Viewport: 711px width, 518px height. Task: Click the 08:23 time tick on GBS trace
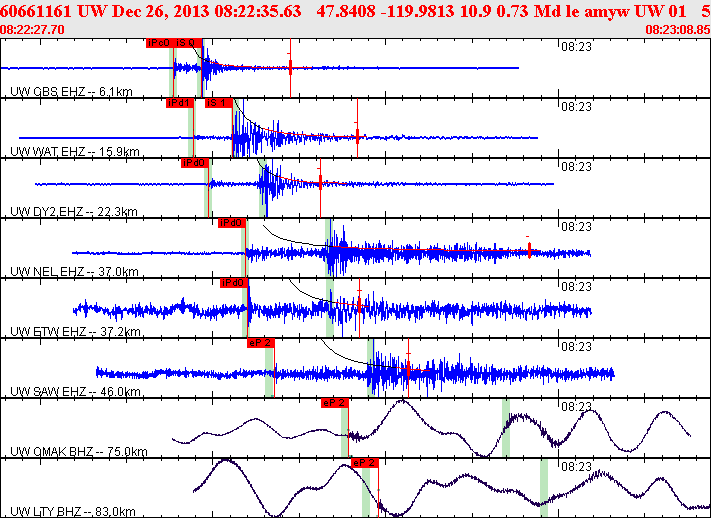[x=576, y=47]
